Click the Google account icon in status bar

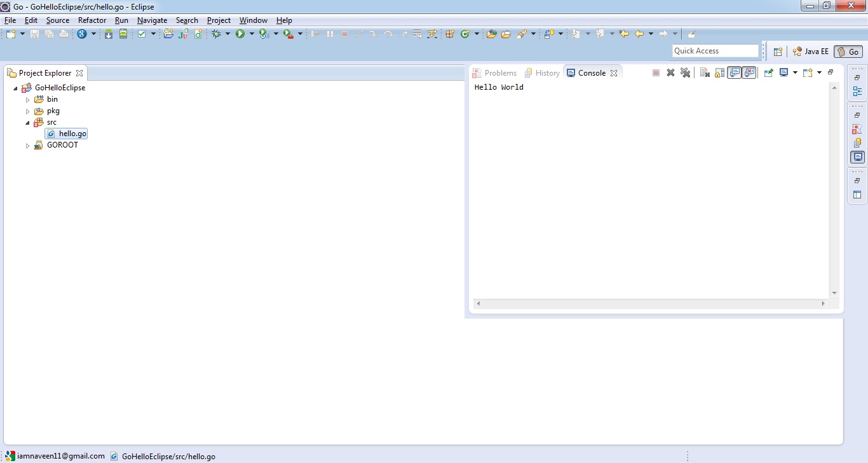click(x=10, y=456)
